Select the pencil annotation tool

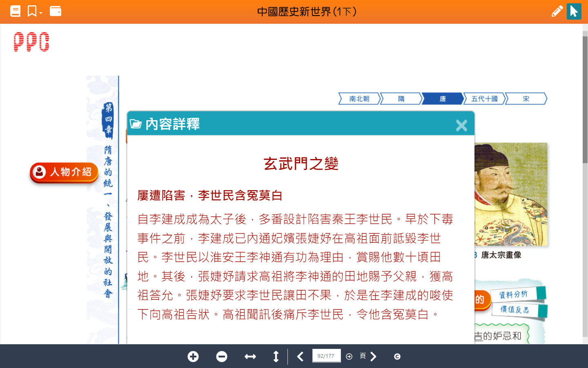point(557,11)
